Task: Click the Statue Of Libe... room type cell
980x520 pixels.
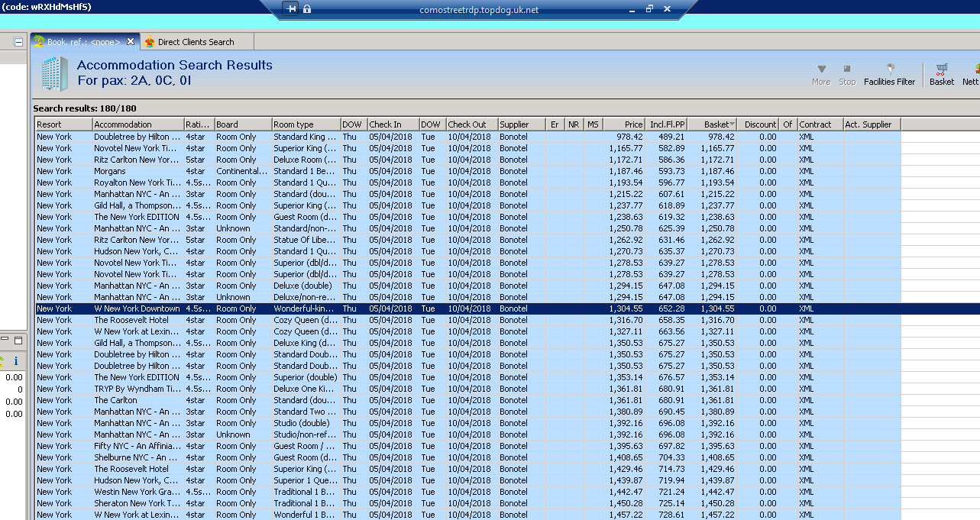Action: (x=306, y=240)
